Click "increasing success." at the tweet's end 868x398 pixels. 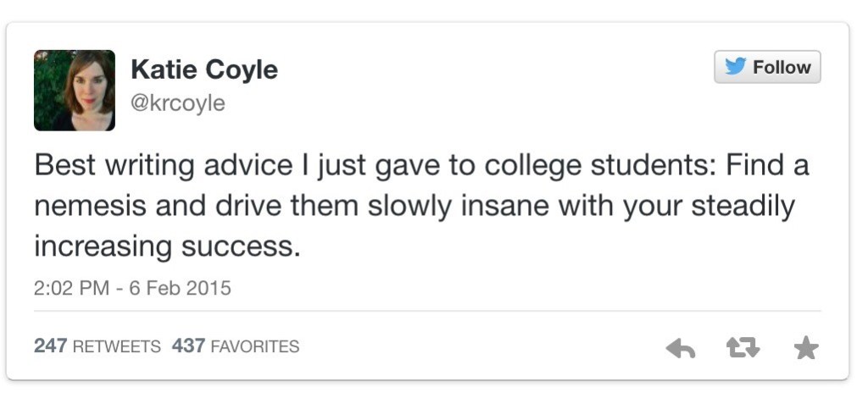click(167, 246)
